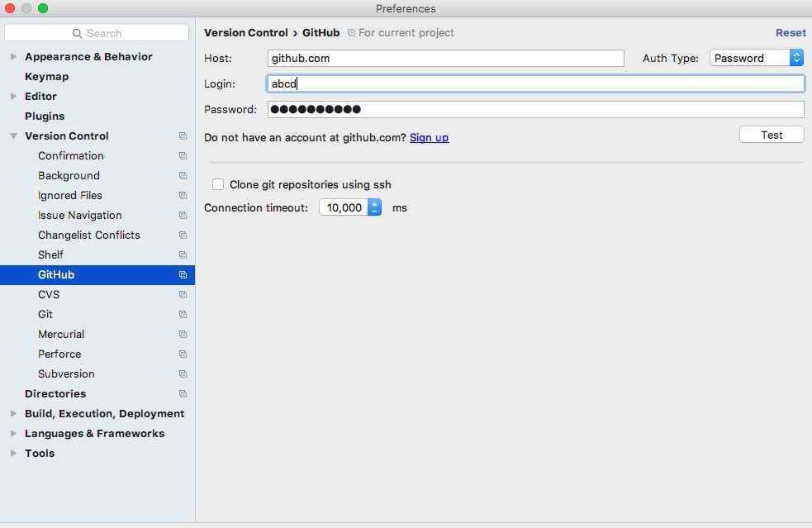Click the Connection timeout stepper arrows
Screen dimensions: 812x528
(x=374, y=207)
